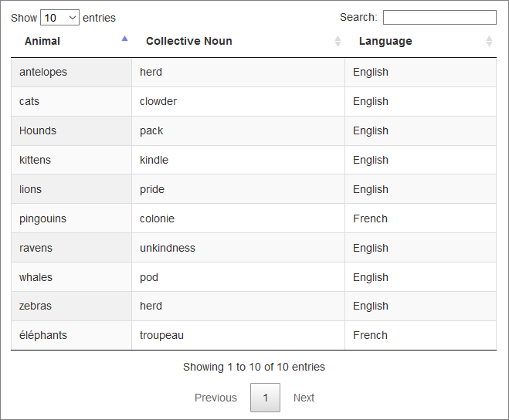Click the Collective Noun sort arrows icon

338,42
